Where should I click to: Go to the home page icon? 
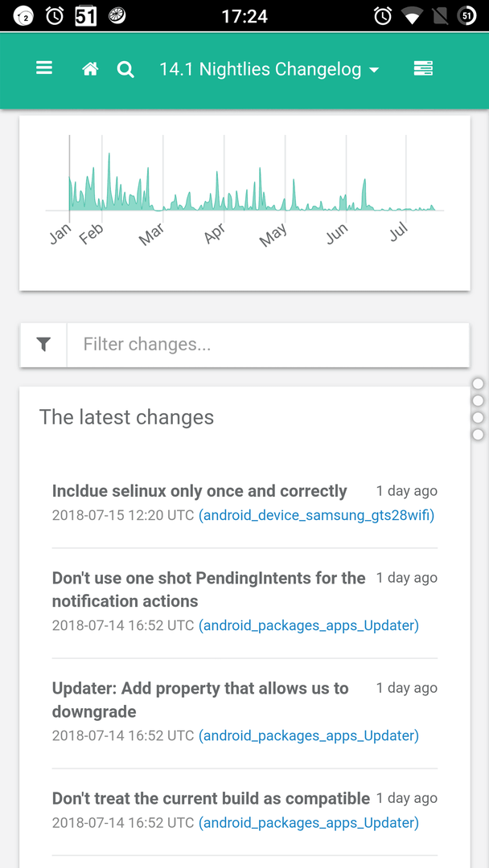[x=90, y=69]
